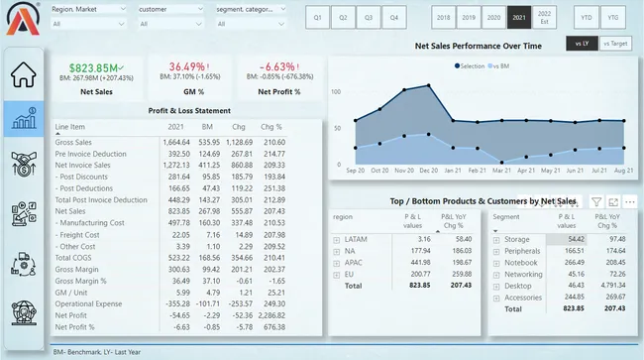Image resolution: width=644 pixels, height=360 pixels.
Task: Click the Selection legend color marker
Action: 457,65
